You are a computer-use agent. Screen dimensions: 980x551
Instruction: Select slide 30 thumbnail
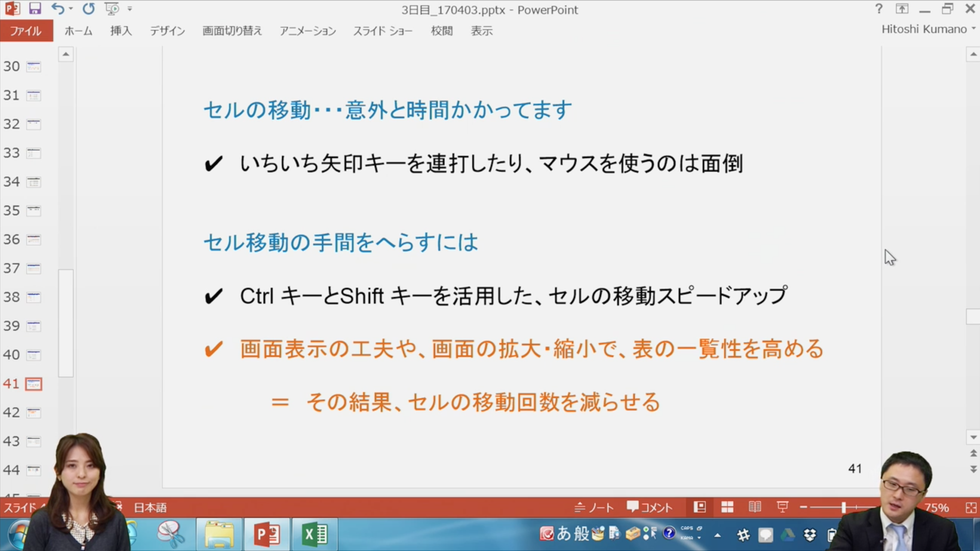[x=33, y=67]
